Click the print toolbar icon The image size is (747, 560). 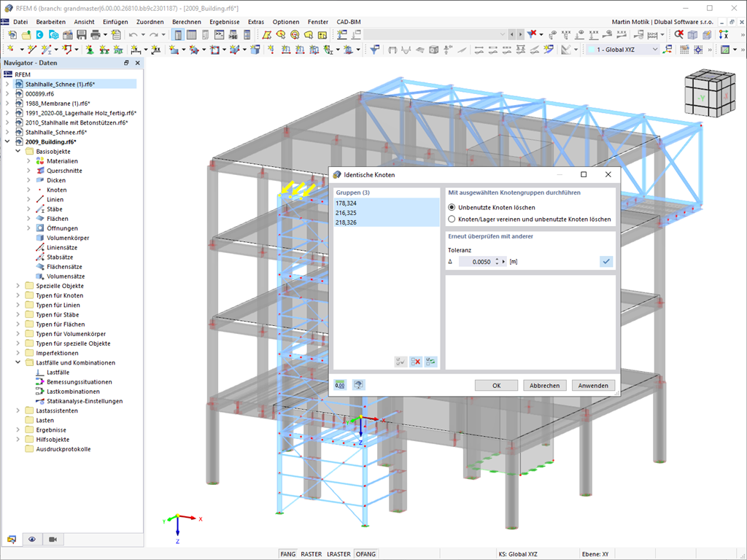pos(96,35)
